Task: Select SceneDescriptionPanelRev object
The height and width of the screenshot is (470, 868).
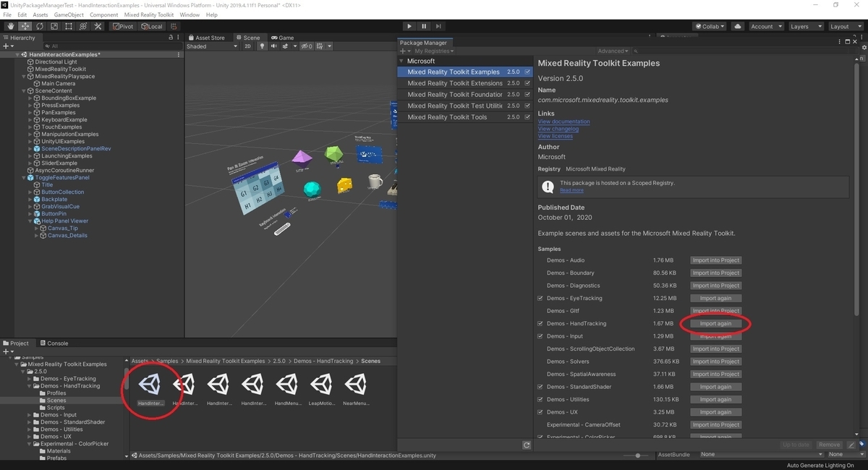Action: pos(75,149)
